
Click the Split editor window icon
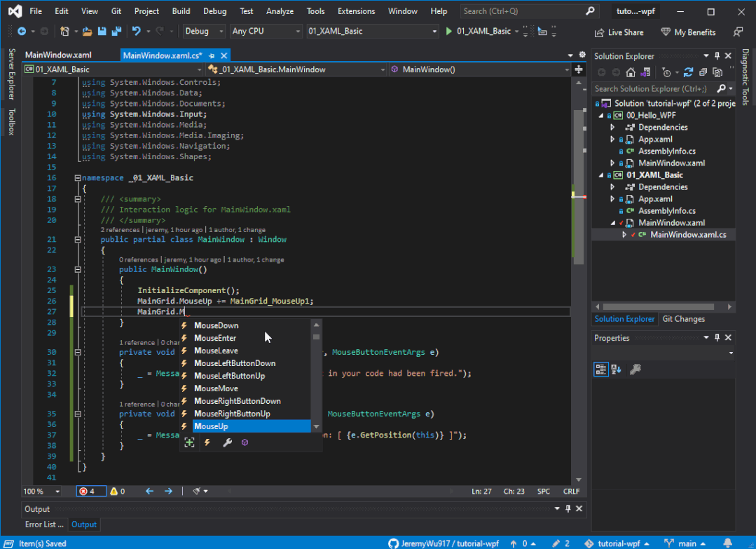[x=579, y=69]
